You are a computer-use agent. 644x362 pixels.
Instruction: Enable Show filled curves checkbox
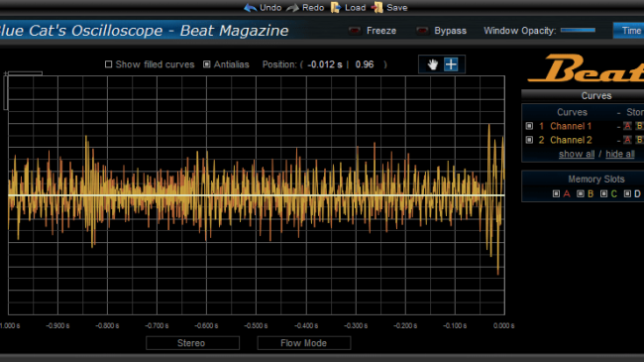coord(108,64)
